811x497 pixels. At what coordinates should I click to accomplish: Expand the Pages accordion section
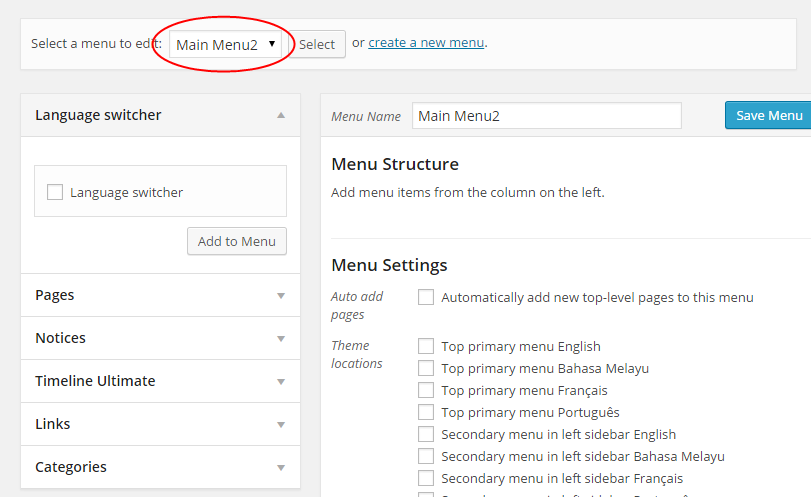tap(280, 296)
